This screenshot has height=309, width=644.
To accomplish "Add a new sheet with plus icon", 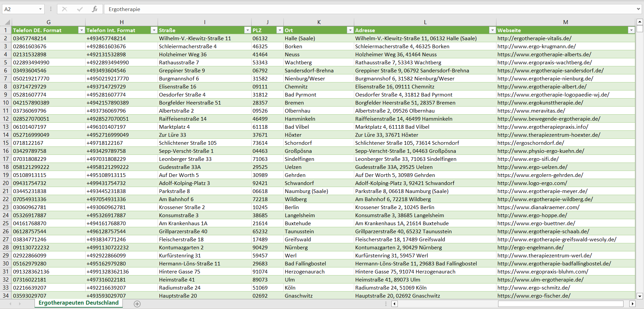I will [x=137, y=304].
